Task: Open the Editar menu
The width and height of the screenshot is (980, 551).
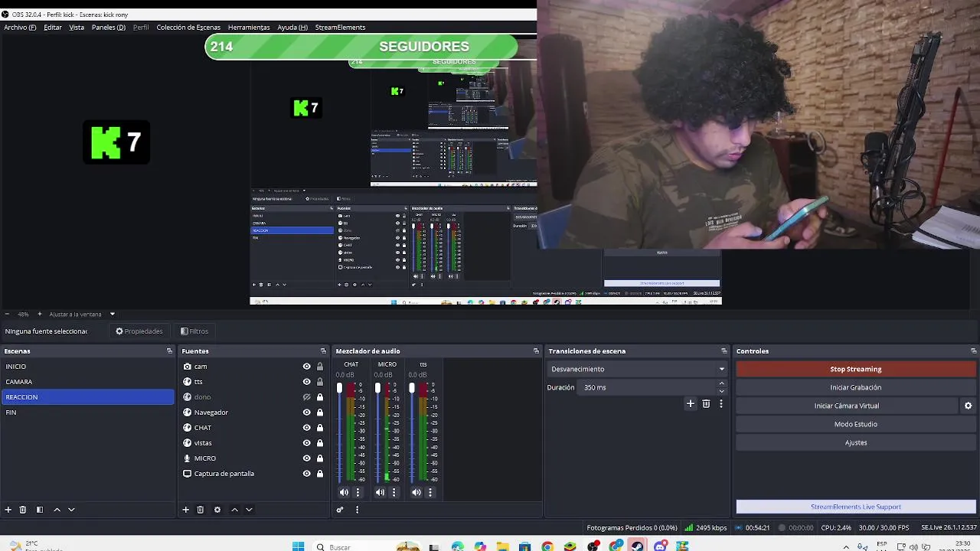Action: pyautogui.click(x=53, y=28)
